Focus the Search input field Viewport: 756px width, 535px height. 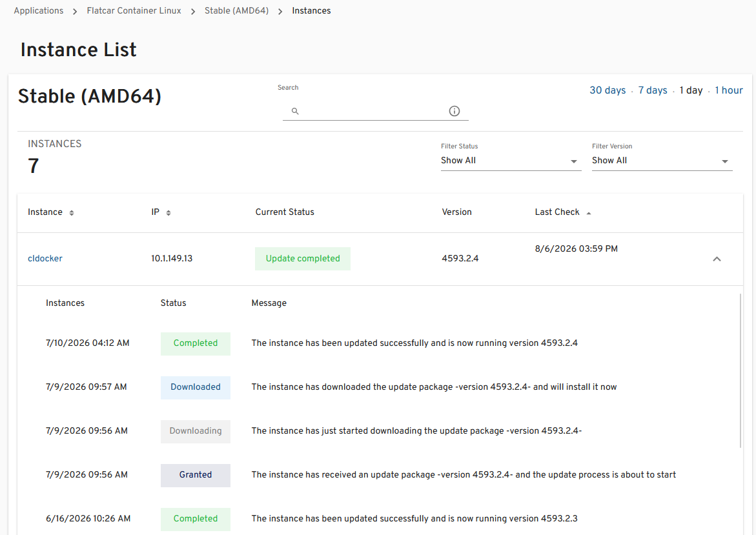(x=375, y=111)
